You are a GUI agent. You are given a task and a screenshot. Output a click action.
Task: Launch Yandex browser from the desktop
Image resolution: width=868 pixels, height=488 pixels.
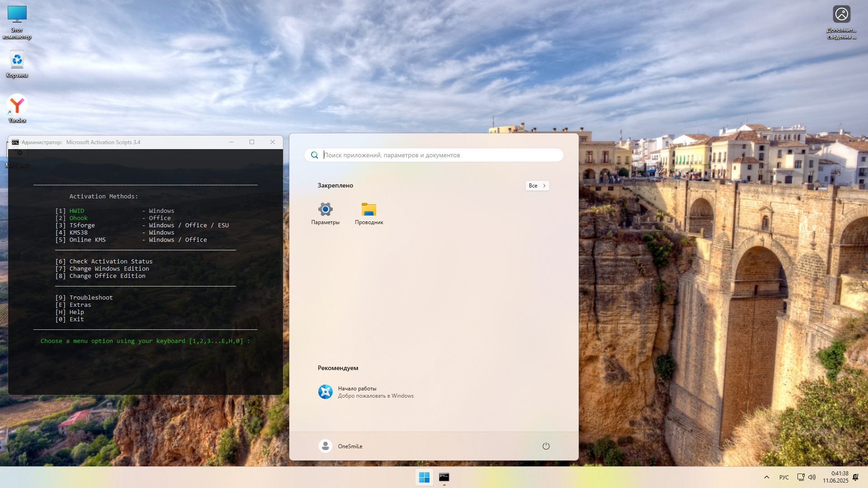point(17,104)
